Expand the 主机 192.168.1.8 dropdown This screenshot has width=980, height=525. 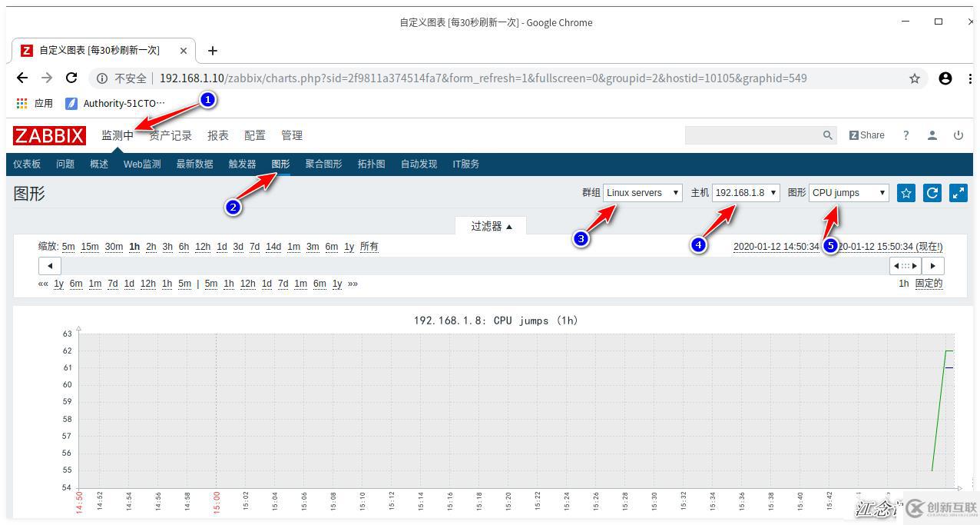click(x=746, y=193)
